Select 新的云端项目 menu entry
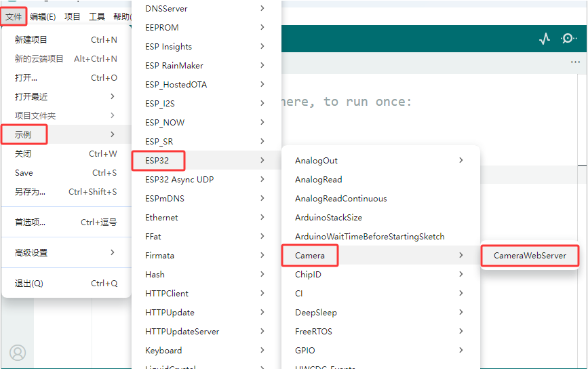The image size is (588, 369). pos(66,59)
